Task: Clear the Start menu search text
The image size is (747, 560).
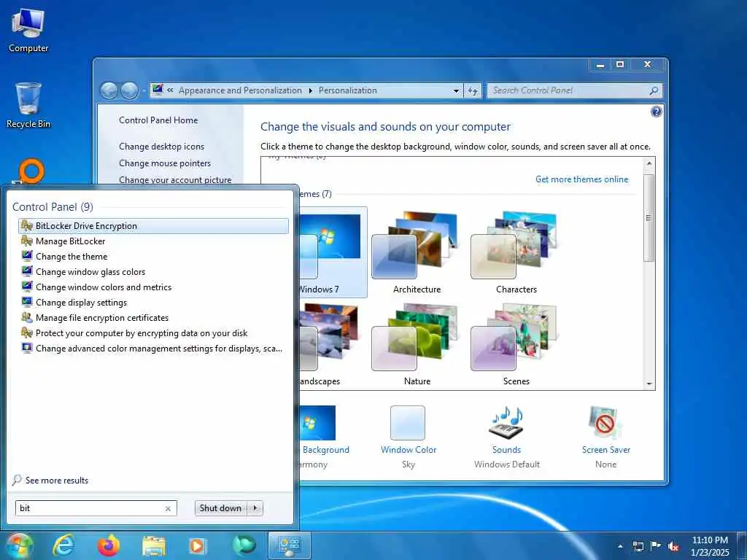Action: click(168, 508)
